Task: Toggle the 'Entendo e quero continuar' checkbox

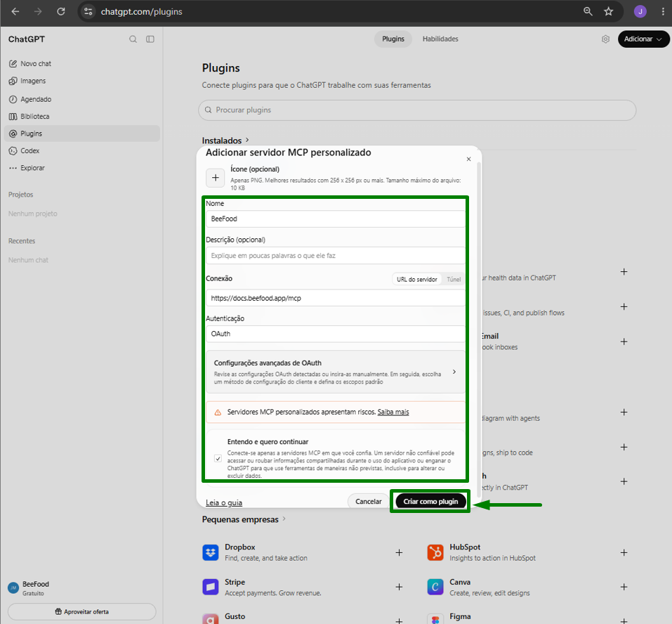Action: tap(218, 458)
